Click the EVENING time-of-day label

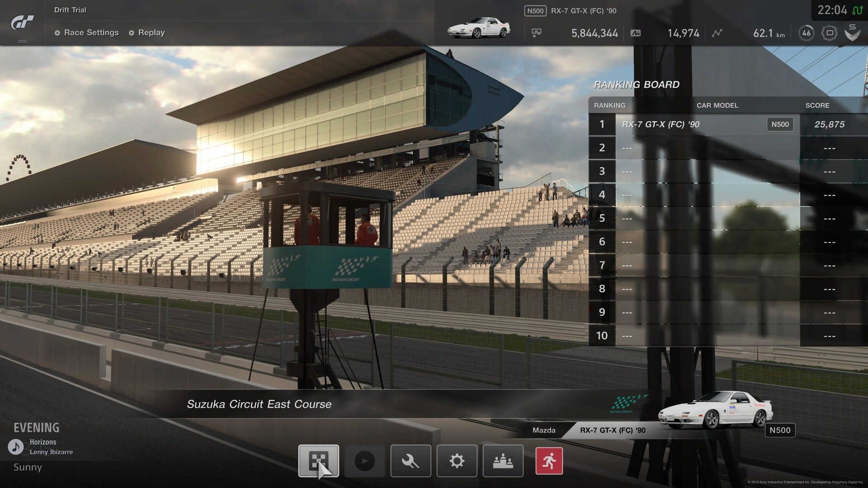[36, 427]
